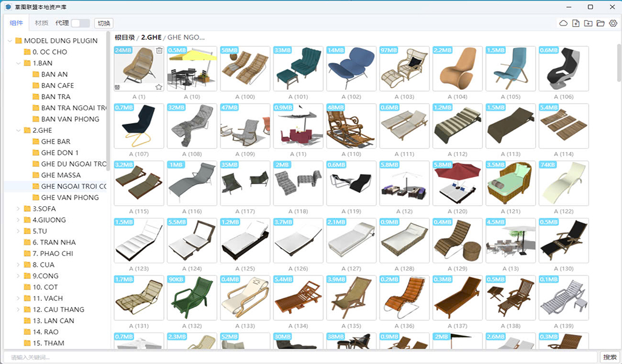Open the cloud library icon

coord(563,23)
